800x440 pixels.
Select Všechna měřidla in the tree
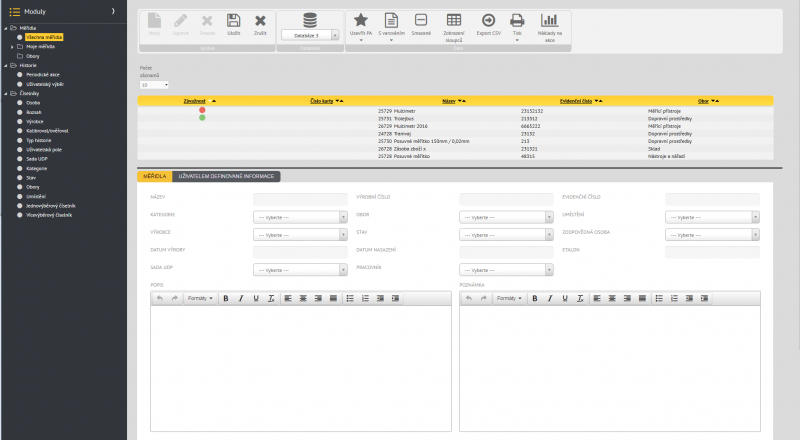[x=44, y=37]
